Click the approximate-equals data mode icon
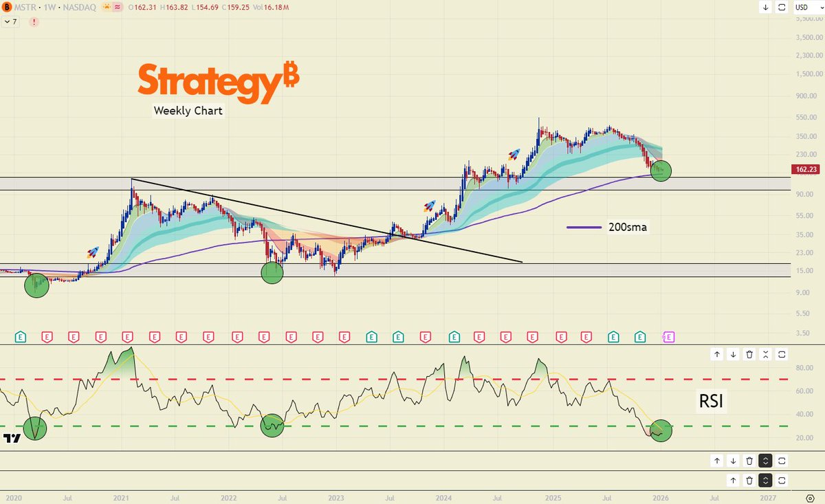The width and height of the screenshot is (825, 504). click(118, 8)
